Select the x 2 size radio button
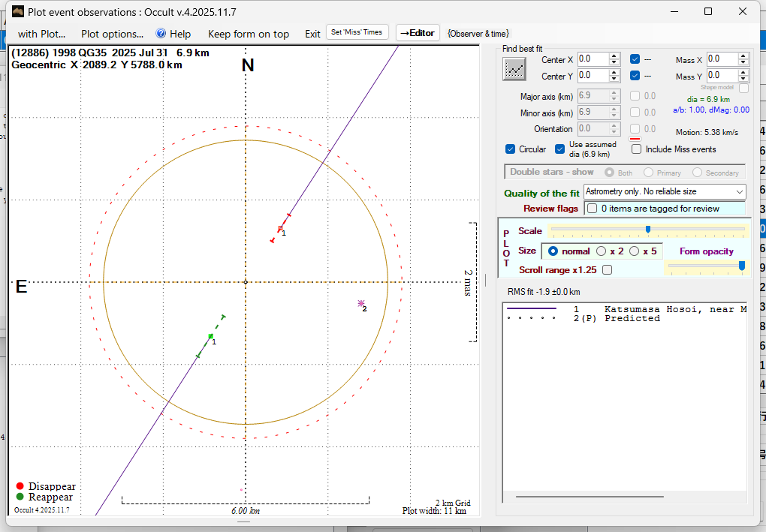Image resolution: width=766 pixels, height=532 pixels. point(602,251)
